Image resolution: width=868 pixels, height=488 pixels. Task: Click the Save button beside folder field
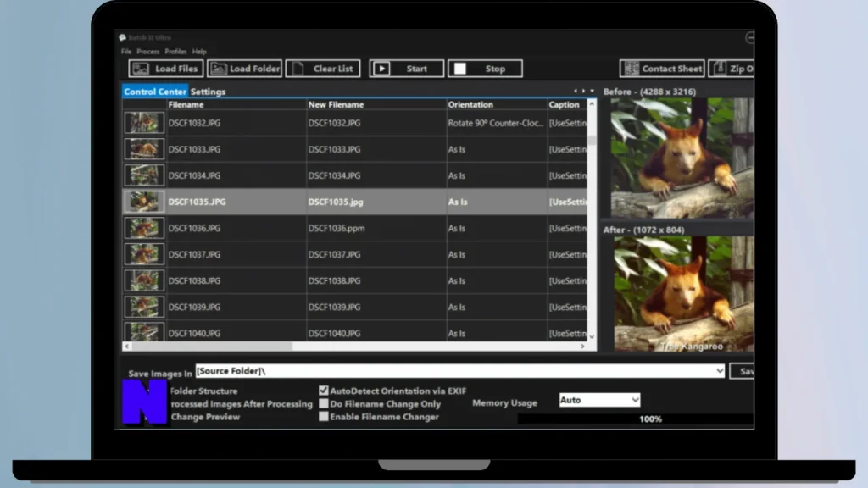point(742,371)
